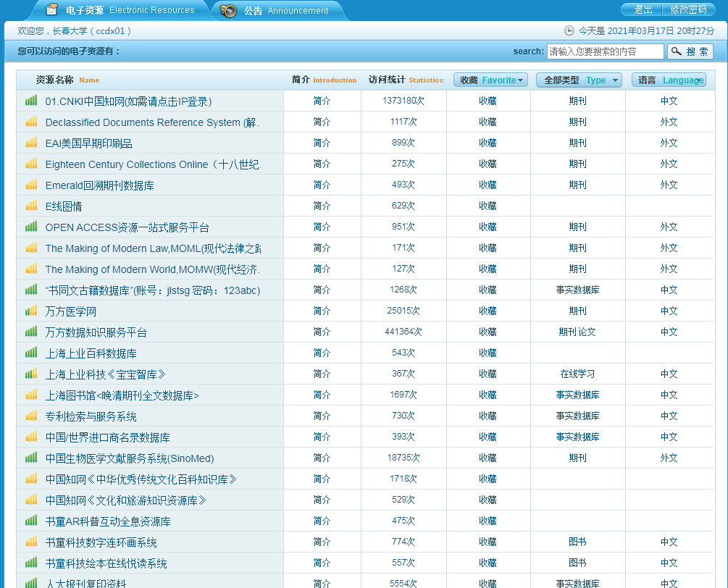This screenshot has width=728, height=588.
Task: Click the 修改密码 change password button
Action: tap(688, 9)
